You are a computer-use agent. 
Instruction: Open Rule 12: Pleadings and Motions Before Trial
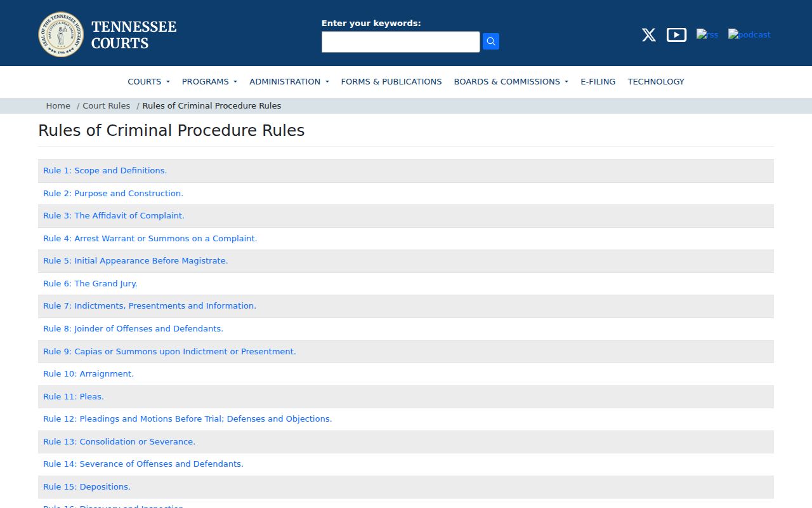[188, 419]
